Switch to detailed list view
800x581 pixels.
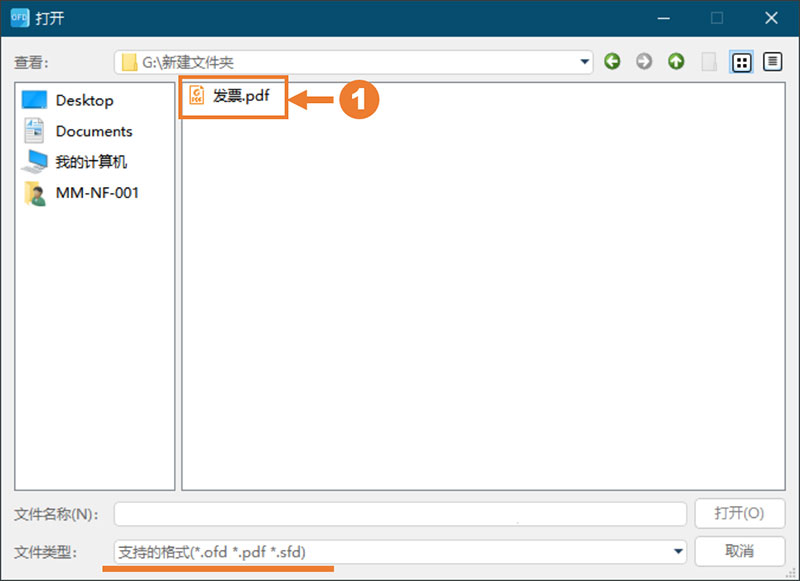[772, 62]
